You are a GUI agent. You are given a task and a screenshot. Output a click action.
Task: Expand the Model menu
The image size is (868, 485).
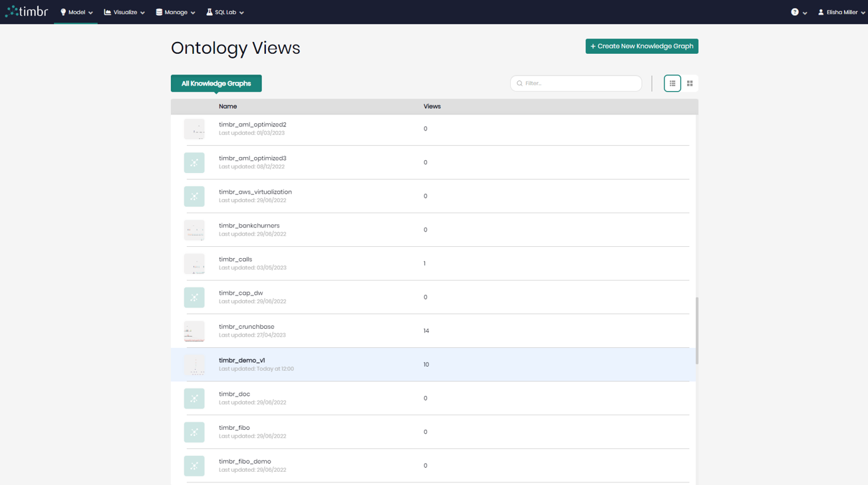[x=75, y=11]
